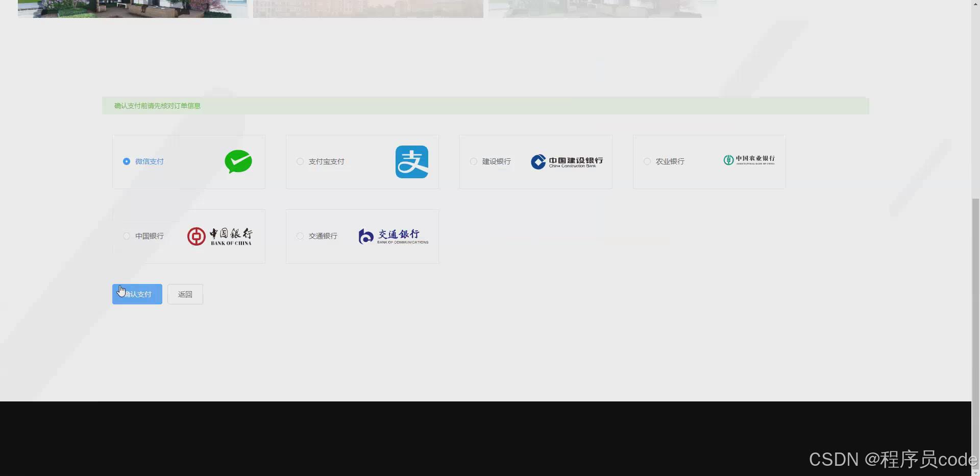Select the 微信支付 radio button
The width and height of the screenshot is (980, 476).
(x=126, y=161)
